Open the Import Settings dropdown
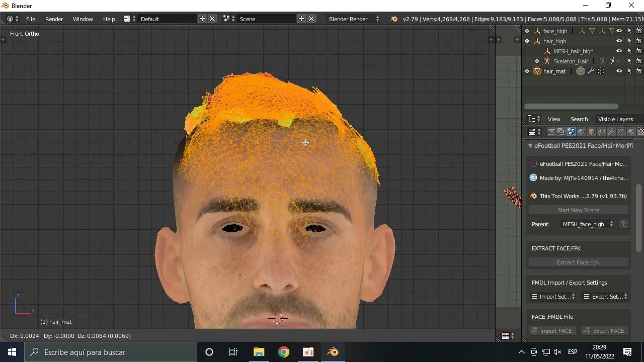Viewport: 644px width, 362px height. tap(553, 297)
